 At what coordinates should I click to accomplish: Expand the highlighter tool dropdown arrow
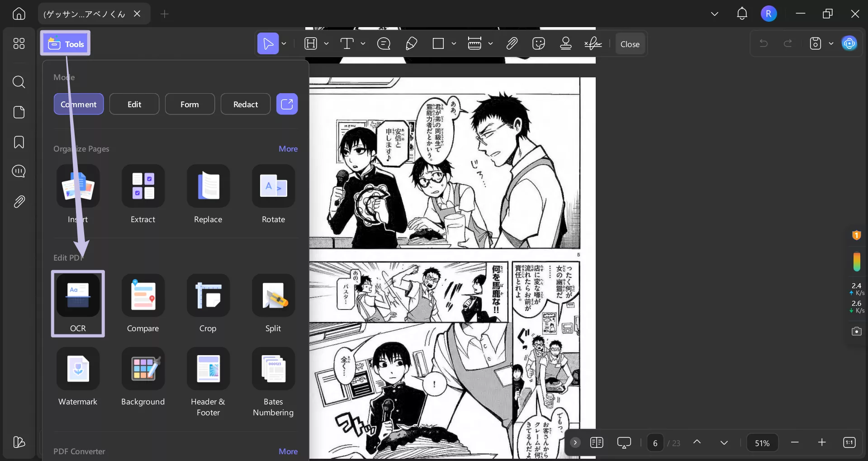326,44
